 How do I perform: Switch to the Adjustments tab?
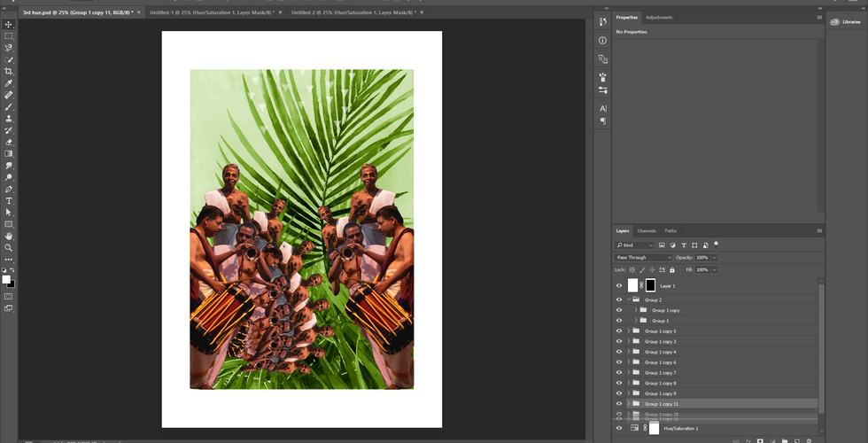click(659, 17)
